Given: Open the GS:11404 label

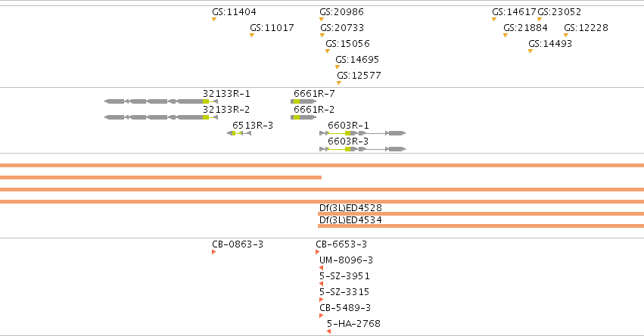Looking at the screenshot, I should tap(234, 12).
